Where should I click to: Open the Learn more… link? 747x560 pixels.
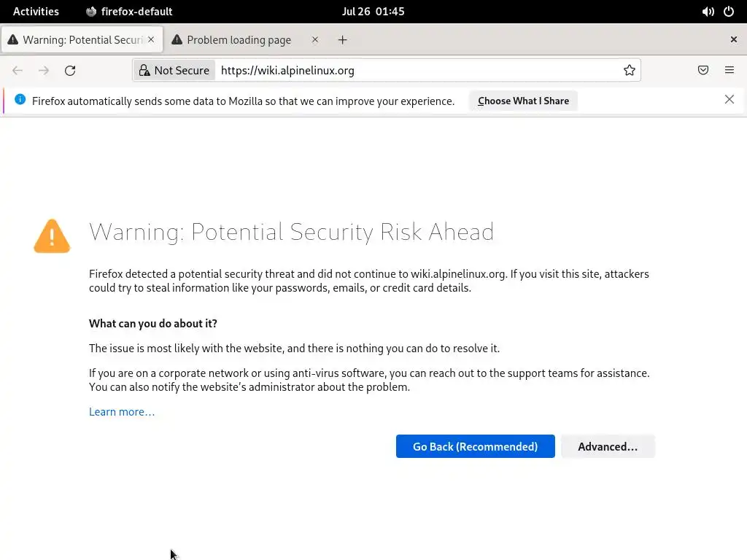(x=122, y=412)
